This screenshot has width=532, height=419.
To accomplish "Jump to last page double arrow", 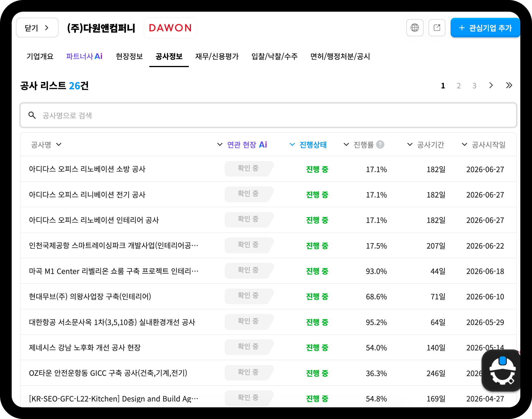I will (509, 85).
